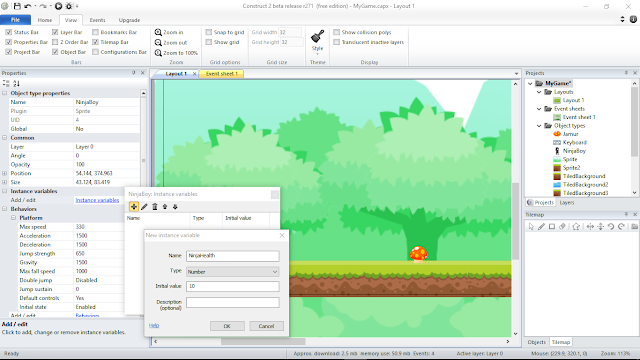
Task: Open the Type dropdown showing Number
Action: [x=233, y=272]
